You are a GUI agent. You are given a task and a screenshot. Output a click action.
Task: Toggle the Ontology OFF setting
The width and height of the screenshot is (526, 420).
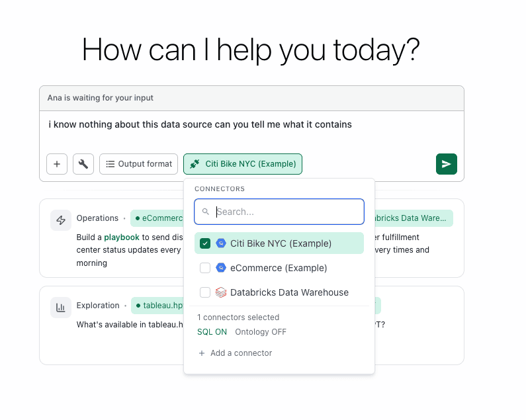pyautogui.click(x=261, y=332)
